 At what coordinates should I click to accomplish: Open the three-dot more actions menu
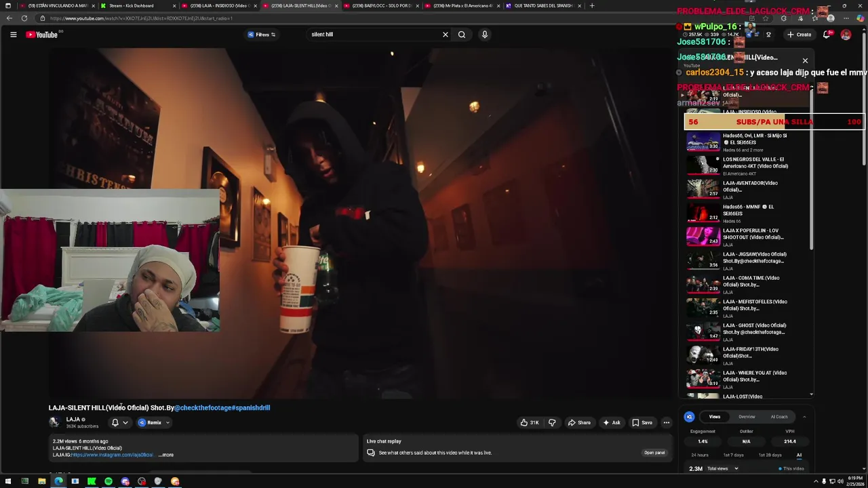(x=667, y=423)
